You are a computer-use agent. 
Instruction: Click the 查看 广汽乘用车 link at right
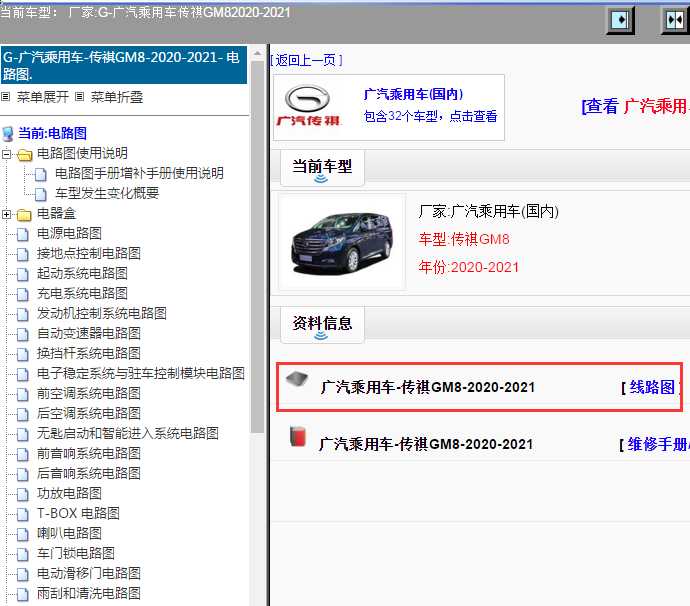(x=635, y=106)
